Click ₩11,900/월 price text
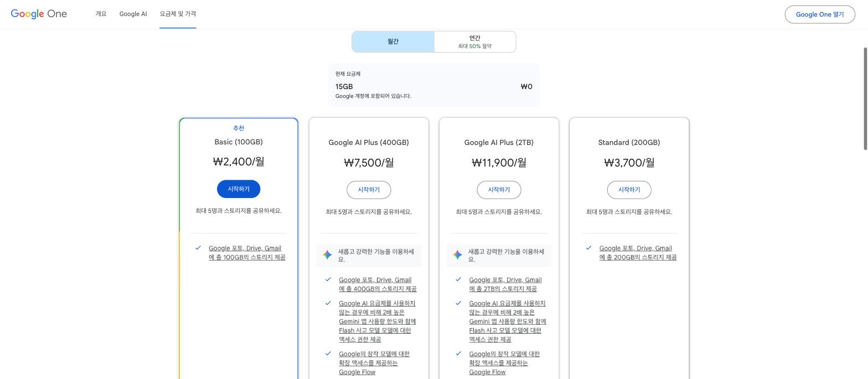Image resolution: width=868 pixels, height=379 pixels. point(499,163)
